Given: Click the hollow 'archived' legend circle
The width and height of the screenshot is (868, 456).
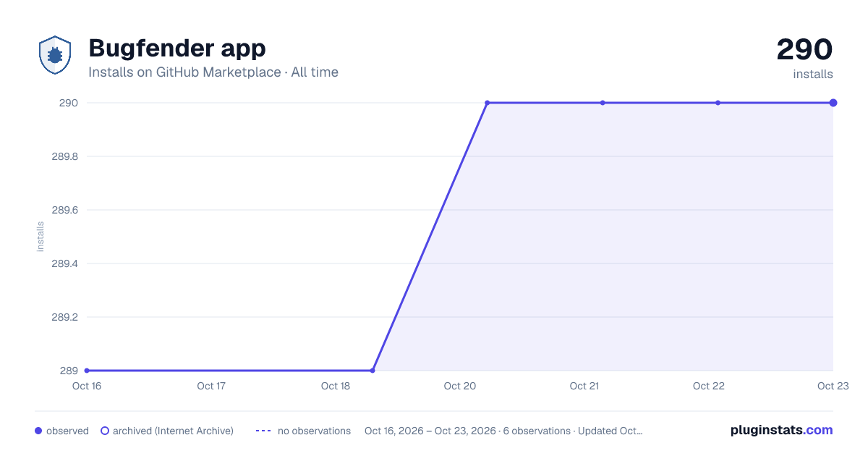Looking at the screenshot, I should (x=105, y=431).
